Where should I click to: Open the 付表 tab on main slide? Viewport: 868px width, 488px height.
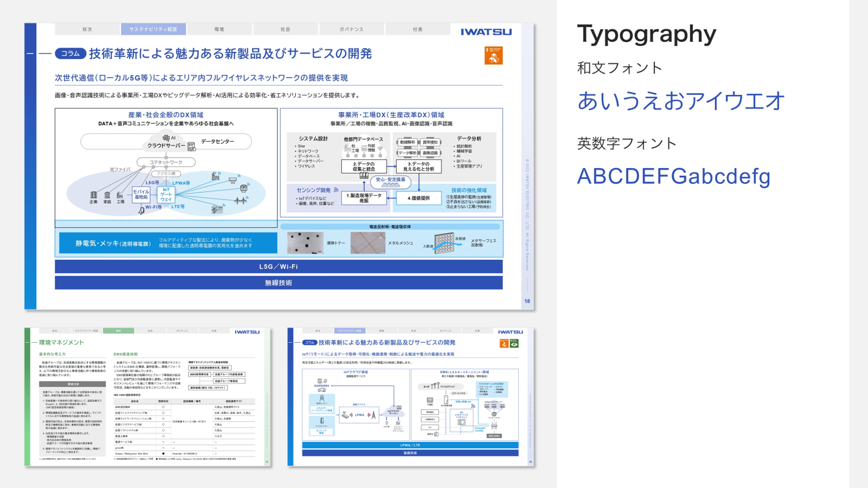click(418, 29)
